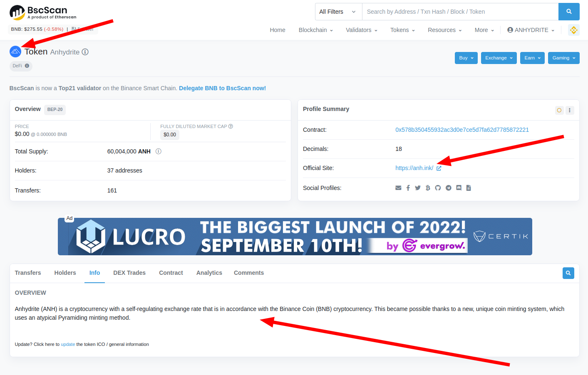Expand the More menu
Image resolution: width=588 pixels, height=375 pixels.
484,30
